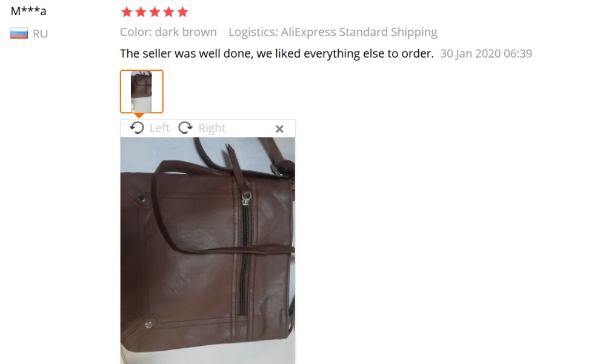Close the enlarged photo viewer with X
The height and width of the screenshot is (364, 606).
tap(279, 128)
